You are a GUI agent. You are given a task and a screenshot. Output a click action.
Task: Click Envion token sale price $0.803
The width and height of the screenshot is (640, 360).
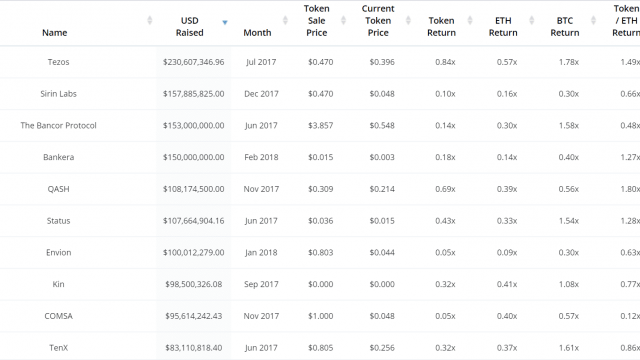pos(320,253)
